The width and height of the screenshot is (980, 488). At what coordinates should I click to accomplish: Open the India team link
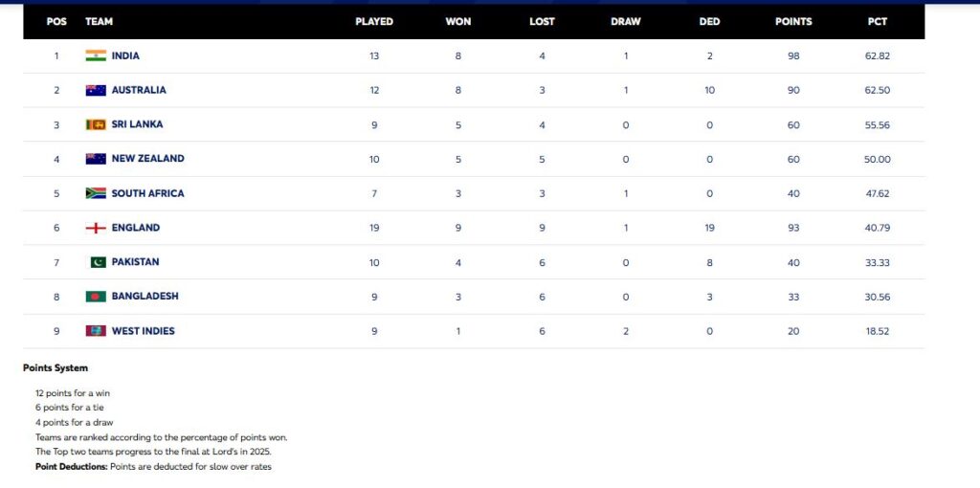(x=125, y=55)
